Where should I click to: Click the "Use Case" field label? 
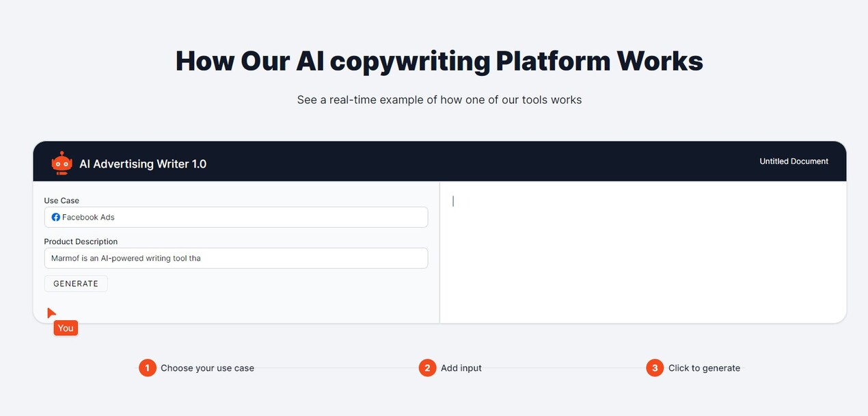62,200
